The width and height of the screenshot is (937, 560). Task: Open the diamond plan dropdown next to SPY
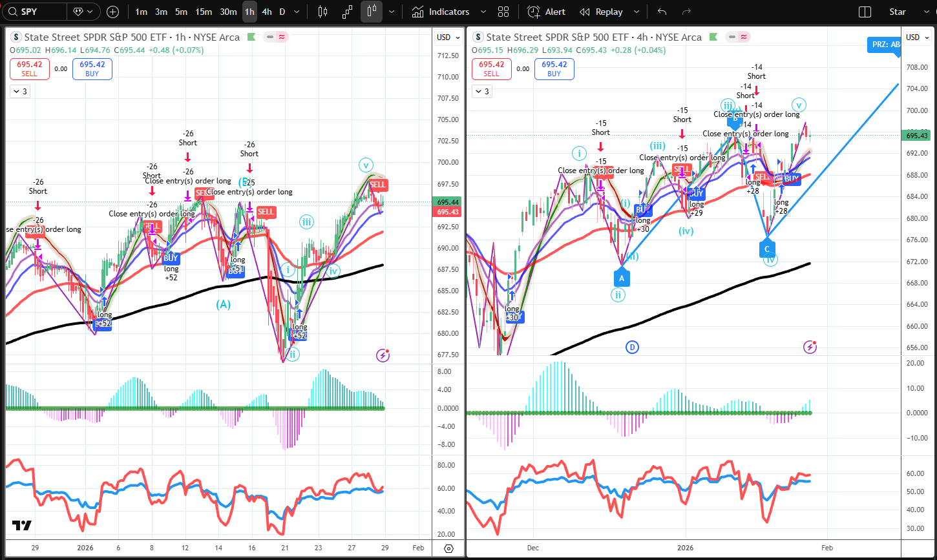[84, 12]
